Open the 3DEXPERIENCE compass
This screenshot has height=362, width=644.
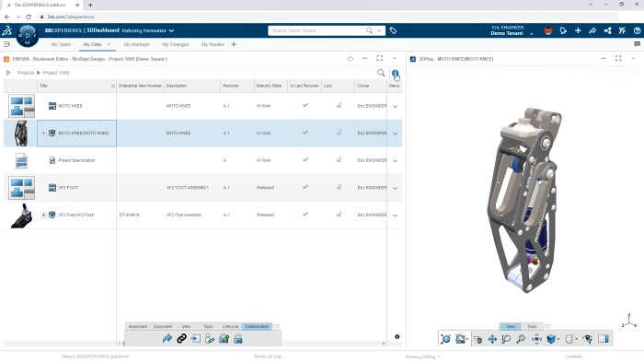click(x=27, y=35)
